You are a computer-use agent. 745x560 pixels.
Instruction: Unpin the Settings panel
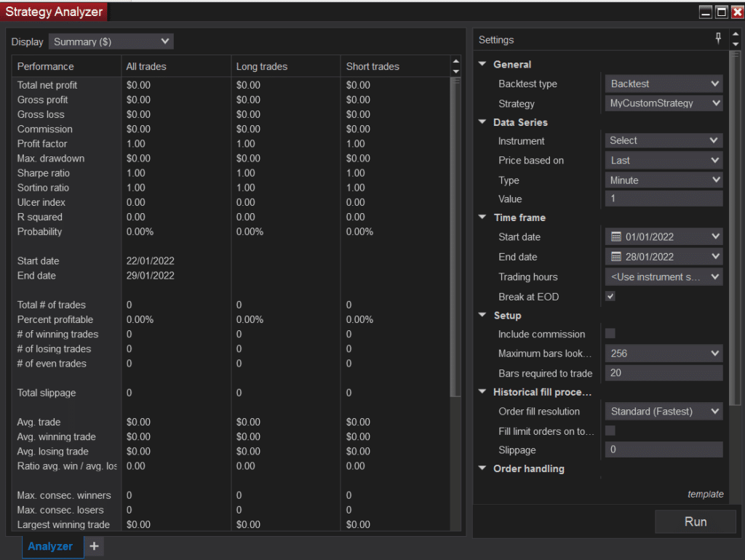coord(717,39)
